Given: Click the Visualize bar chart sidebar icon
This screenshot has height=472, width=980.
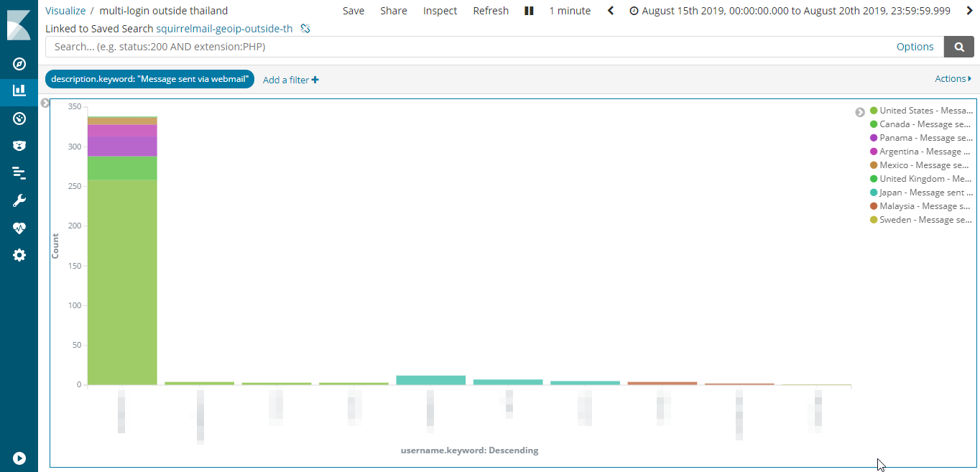Looking at the screenshot, I should pyautogui.click(x=19, y=91).
